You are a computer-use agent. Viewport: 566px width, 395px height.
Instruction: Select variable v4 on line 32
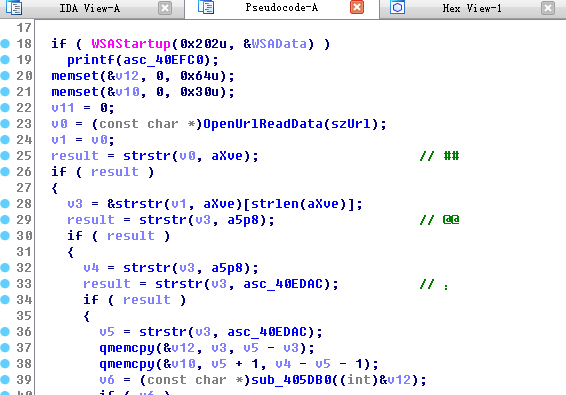coord(91,268)
